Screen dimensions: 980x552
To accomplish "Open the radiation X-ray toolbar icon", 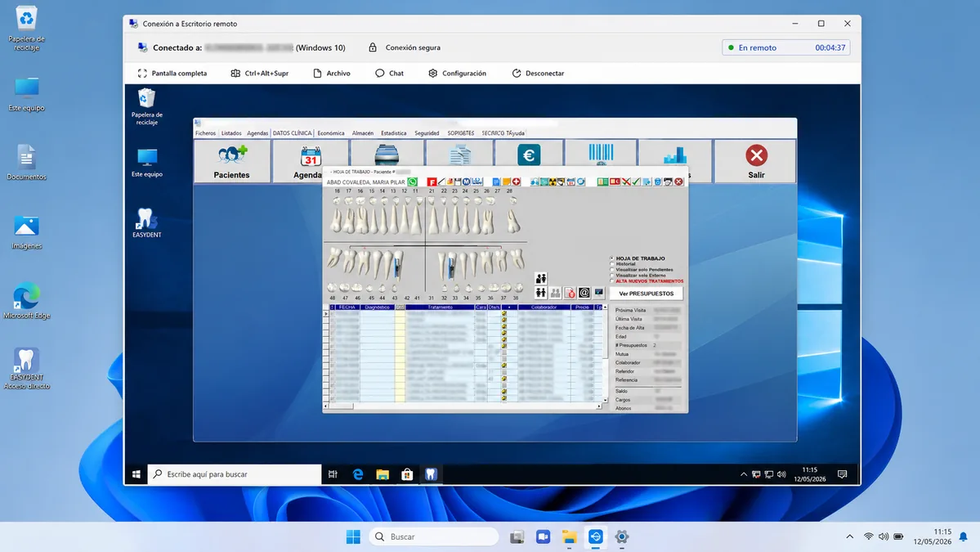I will (553, 182).
